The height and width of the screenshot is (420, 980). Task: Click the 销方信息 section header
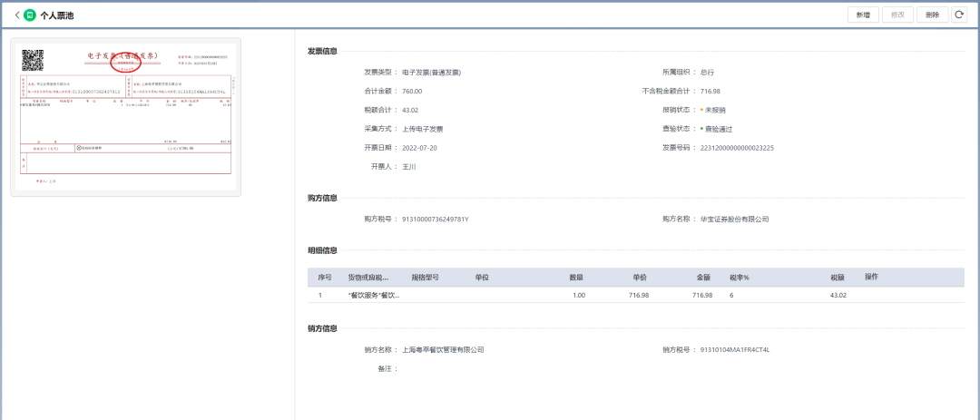point(322,328)
